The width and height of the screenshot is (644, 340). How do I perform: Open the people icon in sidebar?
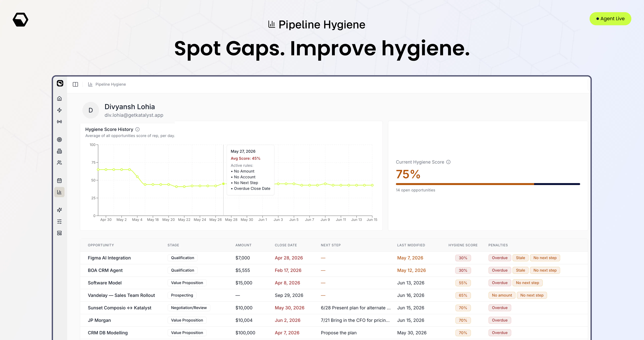click(59, 163)
